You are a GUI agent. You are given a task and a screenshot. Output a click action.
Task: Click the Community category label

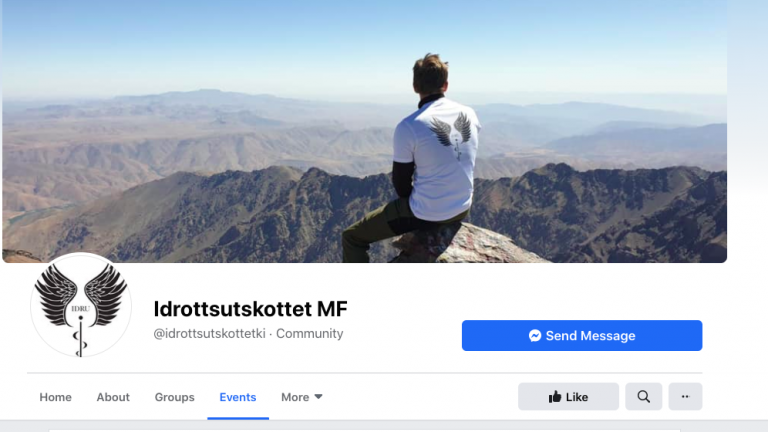click(310, 334)
